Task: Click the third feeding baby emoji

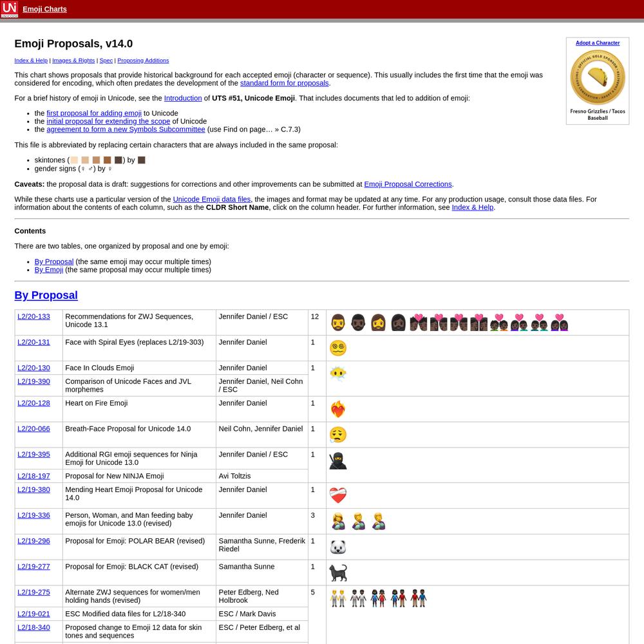Action: point(379,521)
